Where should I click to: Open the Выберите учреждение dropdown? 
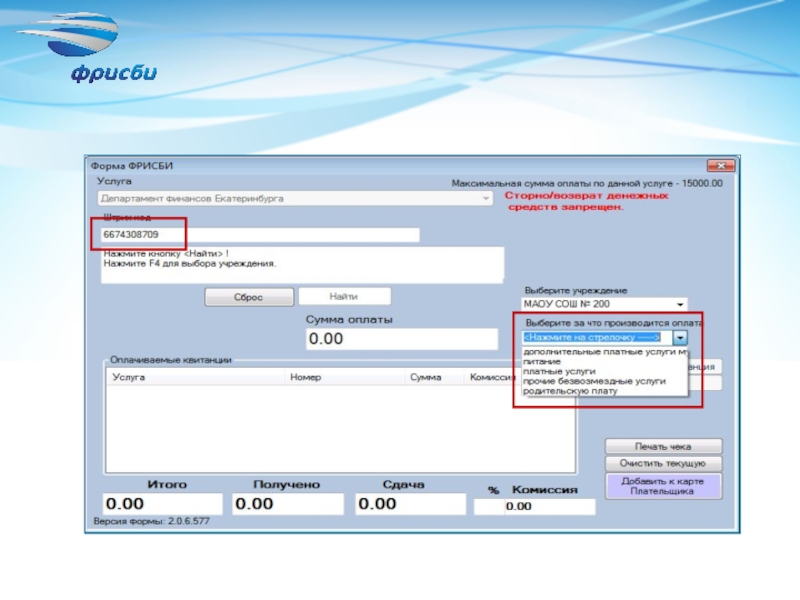pyautogui.click(x=604, y=304)
